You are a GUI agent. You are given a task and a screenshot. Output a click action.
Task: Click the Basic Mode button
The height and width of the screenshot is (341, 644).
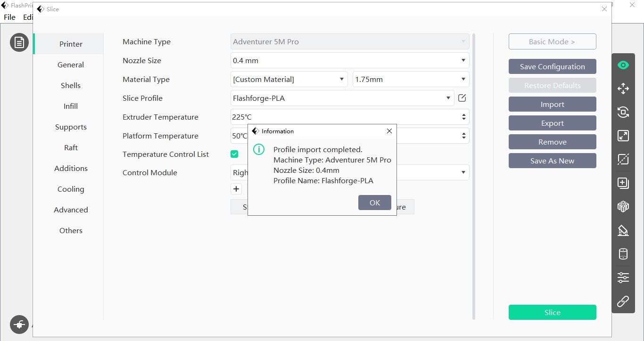(552, 41)
